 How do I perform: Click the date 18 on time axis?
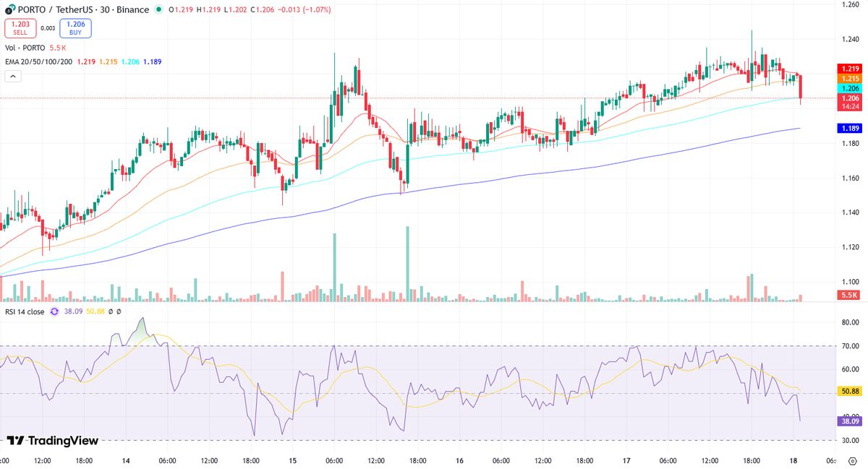(794, 460)
